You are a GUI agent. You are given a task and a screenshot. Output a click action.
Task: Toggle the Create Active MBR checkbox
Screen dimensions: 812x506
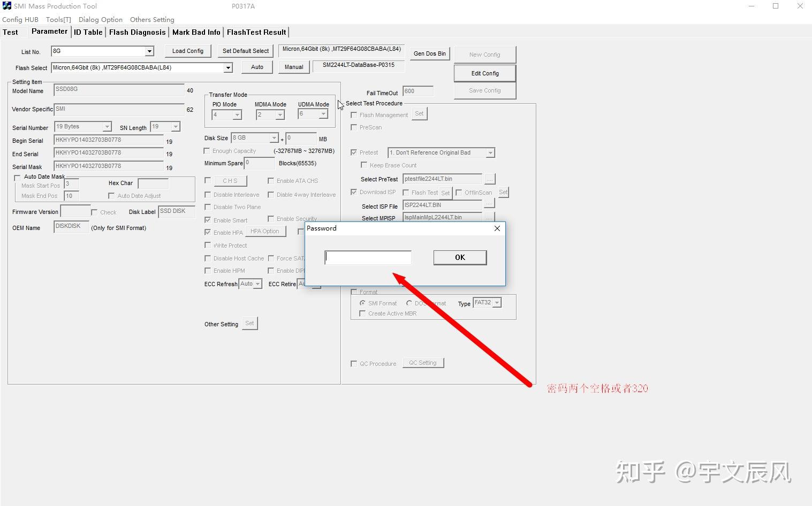click(363, 313)
